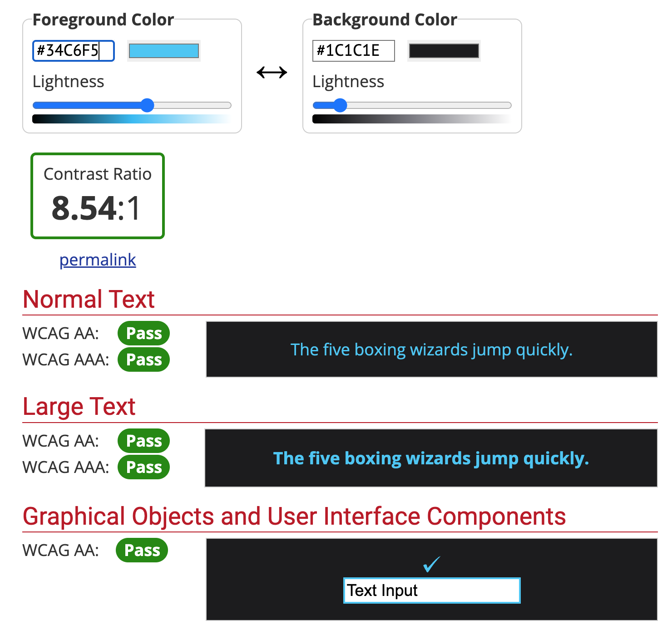The width and height of the screenshot is (672, 630).
Task: Click the background lightness gradient bar
Action: point(412,119)
